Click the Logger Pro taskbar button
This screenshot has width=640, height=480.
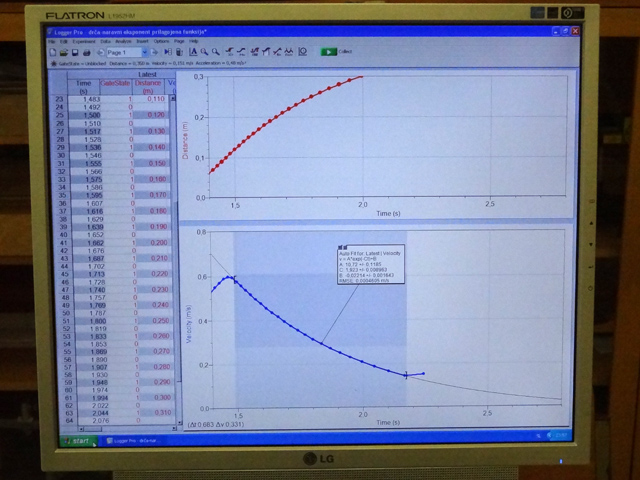pos(133,440)
